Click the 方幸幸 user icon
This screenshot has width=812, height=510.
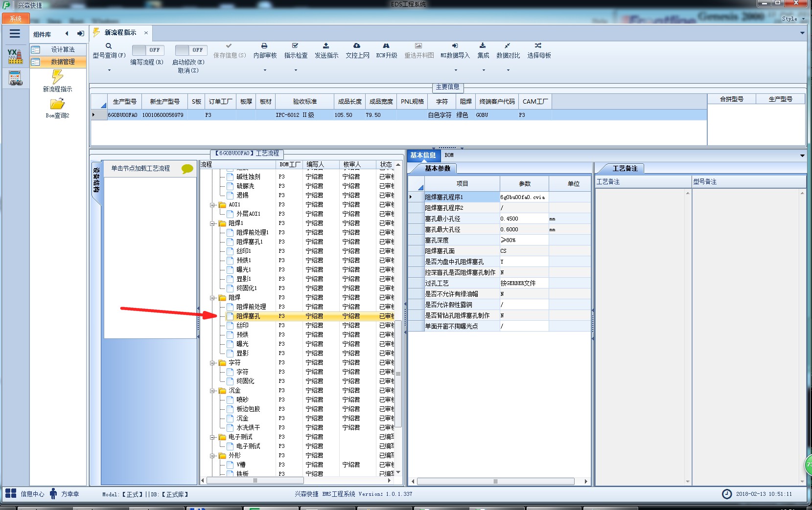click(53, 494)
